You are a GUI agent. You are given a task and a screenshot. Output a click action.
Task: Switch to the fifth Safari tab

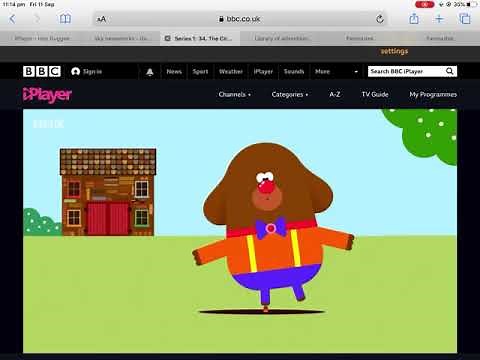tap(360, 38)
